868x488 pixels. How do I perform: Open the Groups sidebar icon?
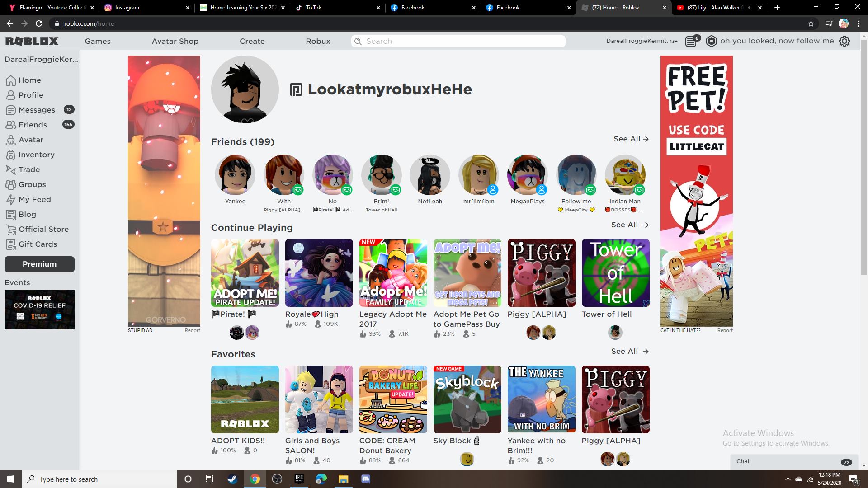11,185
